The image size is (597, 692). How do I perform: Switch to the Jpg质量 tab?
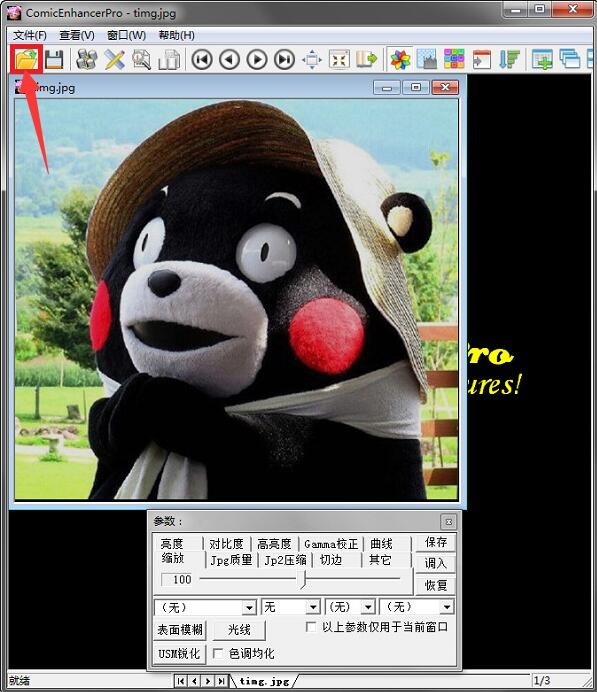pos(231,560)
